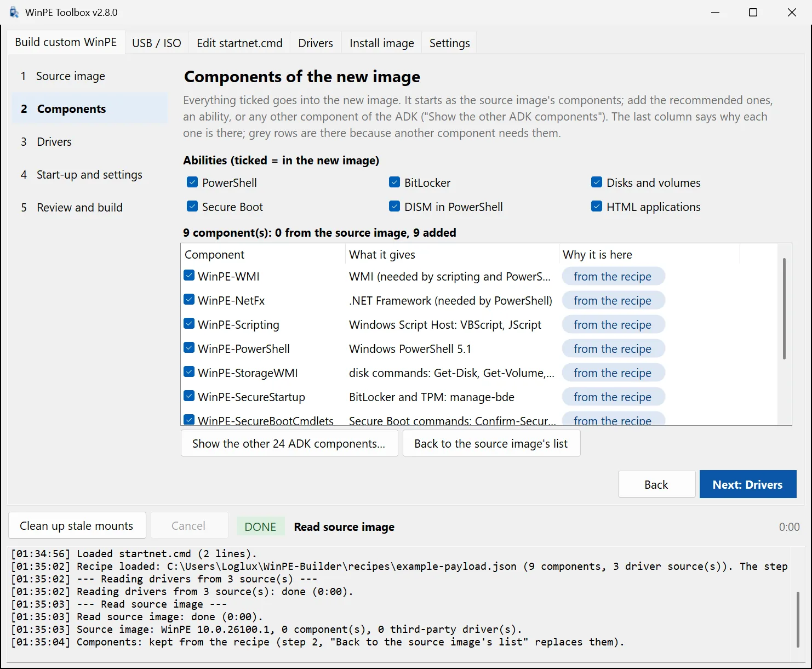Toggle the BitLocker ability checkbox
The height and width of the screenshot is (669, 812).
tap(394, 182)
